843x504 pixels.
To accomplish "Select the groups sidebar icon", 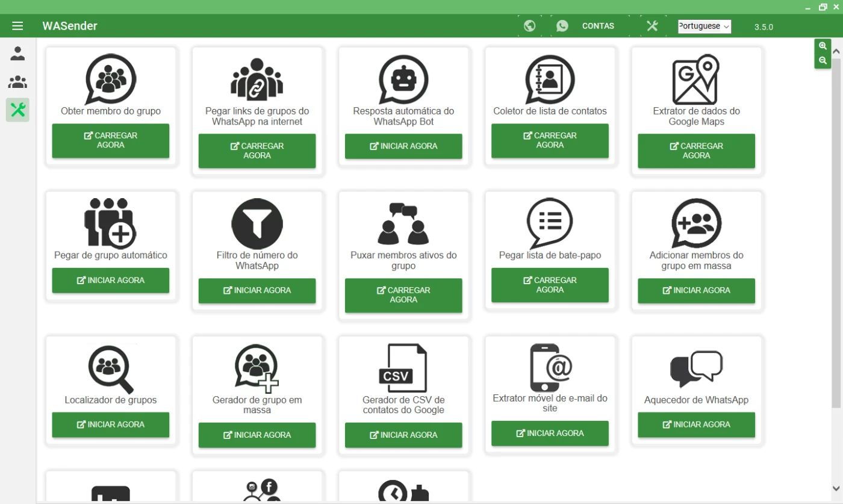I will (17, 81).
